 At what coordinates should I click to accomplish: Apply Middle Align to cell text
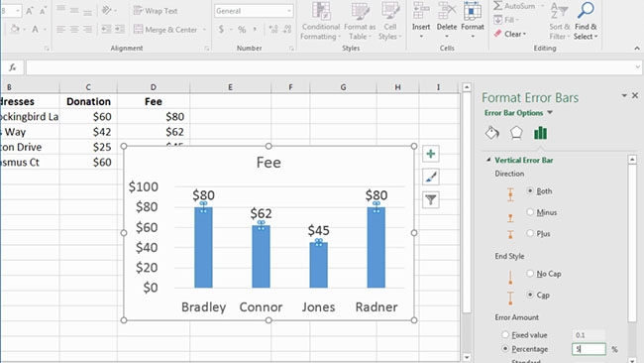[74, 10]
